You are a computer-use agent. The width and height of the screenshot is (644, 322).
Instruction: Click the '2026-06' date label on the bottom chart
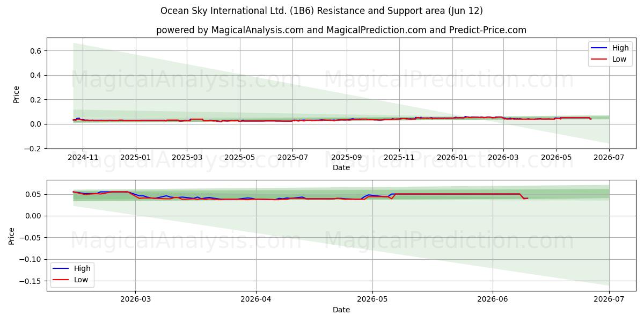(493, 301)
